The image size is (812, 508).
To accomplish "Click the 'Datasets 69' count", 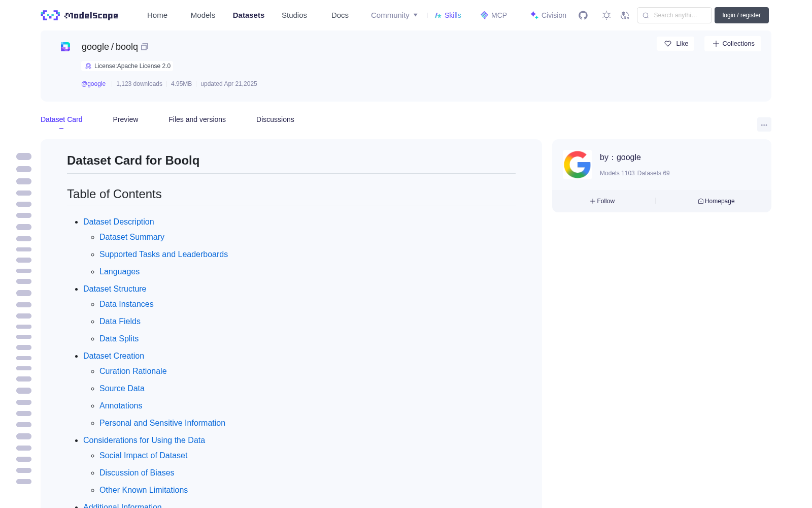I will click(x=653, y=173).
